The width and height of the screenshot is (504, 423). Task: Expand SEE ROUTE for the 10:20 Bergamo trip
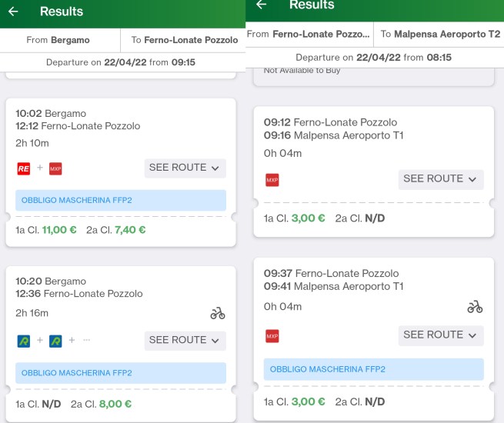[x=185, y=341]
